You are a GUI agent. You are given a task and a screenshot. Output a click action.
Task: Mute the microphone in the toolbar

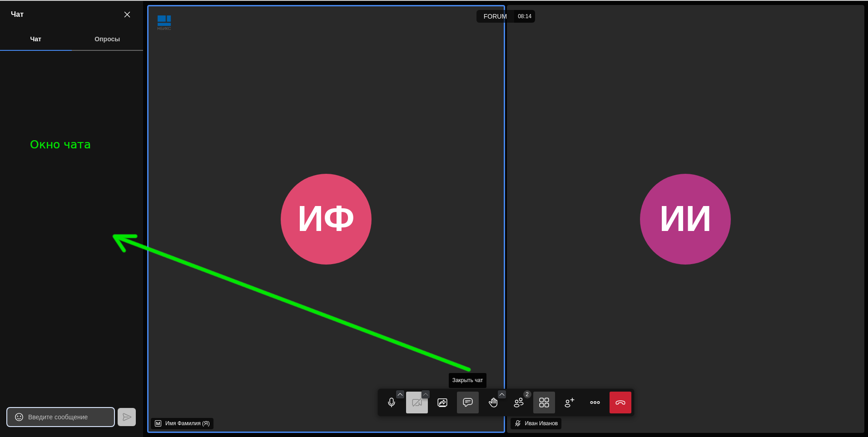(391, 403)
